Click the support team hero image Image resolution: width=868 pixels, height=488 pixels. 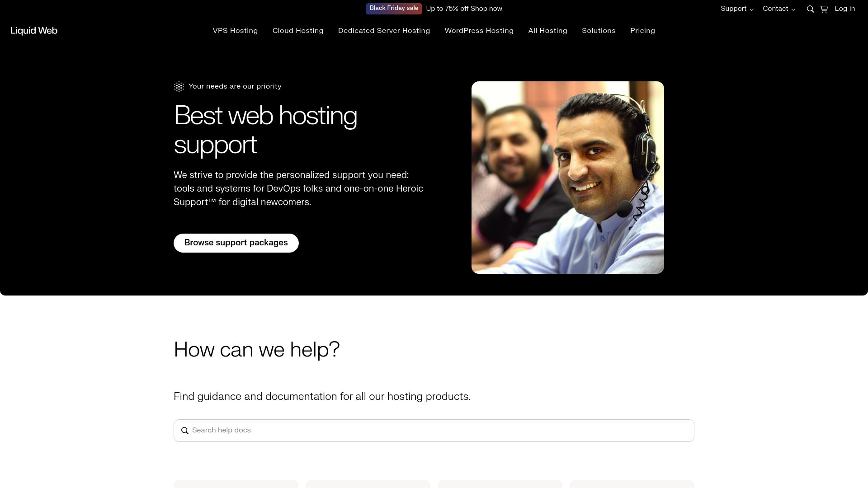567,177
